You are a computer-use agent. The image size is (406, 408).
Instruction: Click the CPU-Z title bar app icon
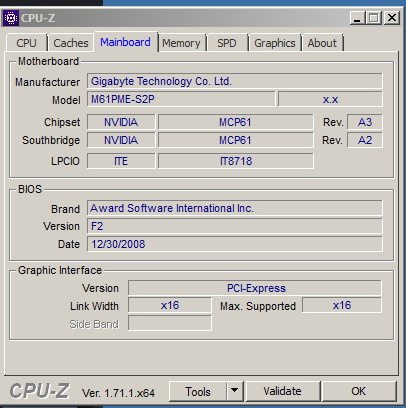11,18
